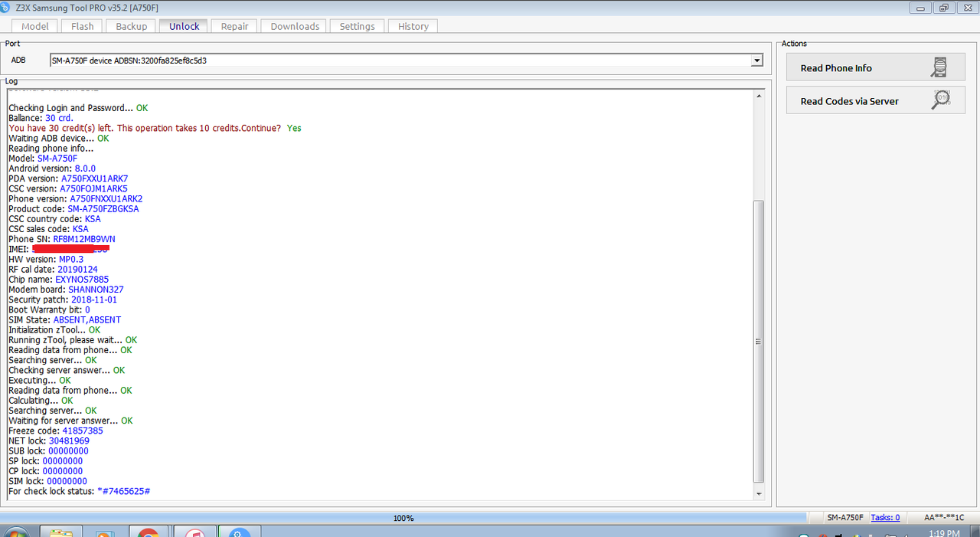Click the Z3X app icon in title bar
980x537 pixels.
(x=6, y=7)
